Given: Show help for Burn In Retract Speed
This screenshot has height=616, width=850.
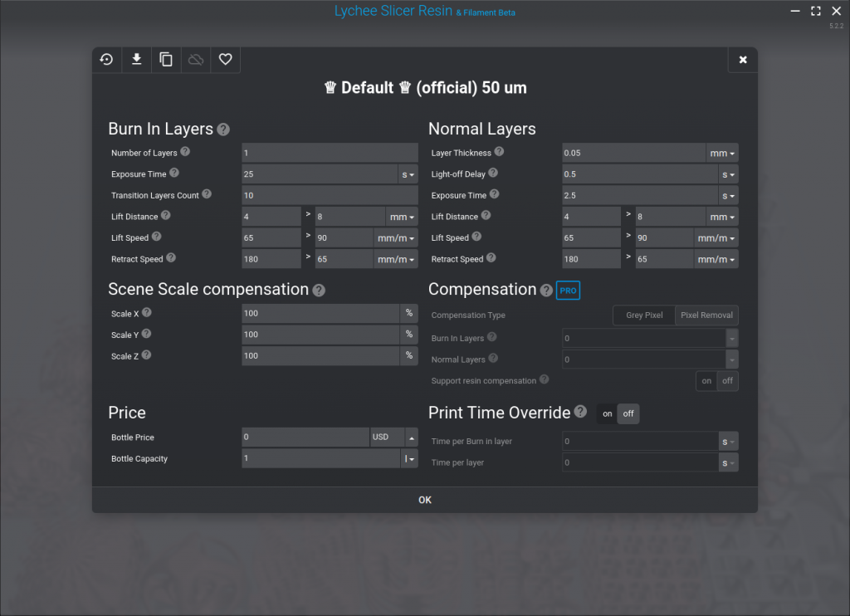Looking at the screenshot, I should point(171,258).
